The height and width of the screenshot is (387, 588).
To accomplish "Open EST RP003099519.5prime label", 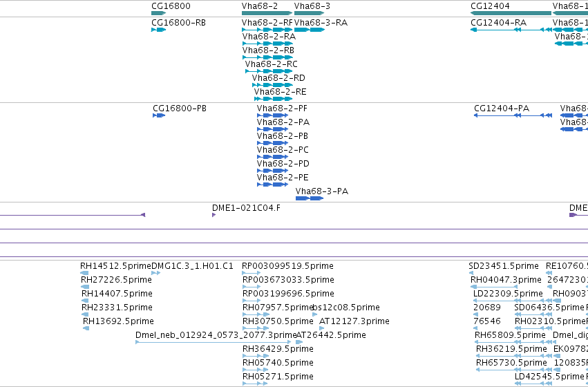I will [287, 266].
